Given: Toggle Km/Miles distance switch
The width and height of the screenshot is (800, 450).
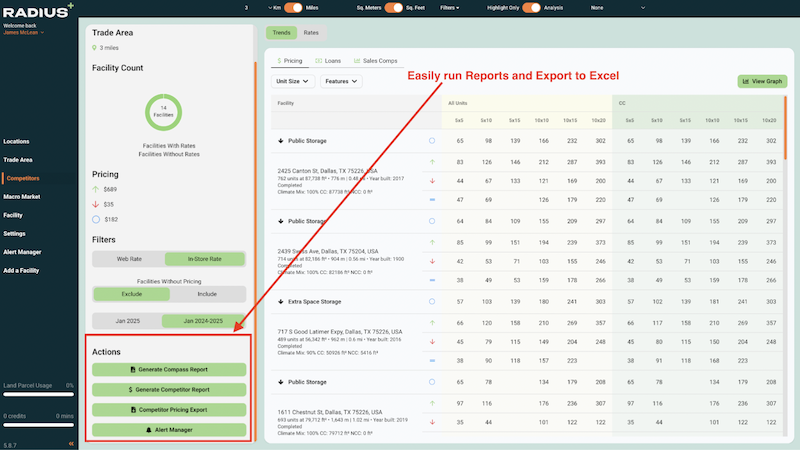Looking at the screenshot, I should click(293, 8).
